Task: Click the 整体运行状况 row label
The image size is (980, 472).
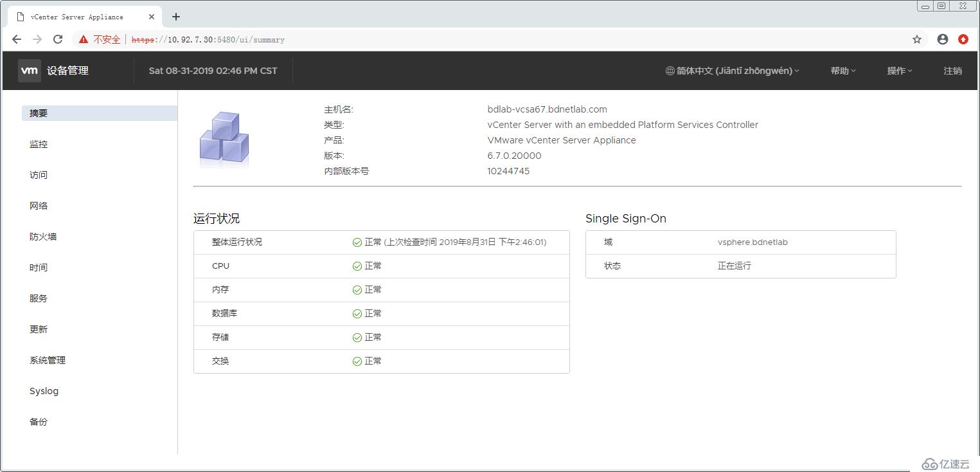Action: coord(237,242)
